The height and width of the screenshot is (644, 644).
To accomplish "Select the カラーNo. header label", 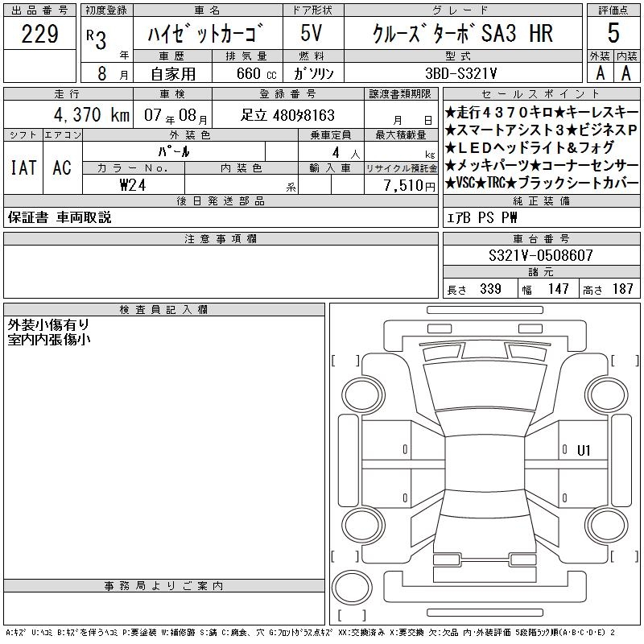I will click(133, 168).
